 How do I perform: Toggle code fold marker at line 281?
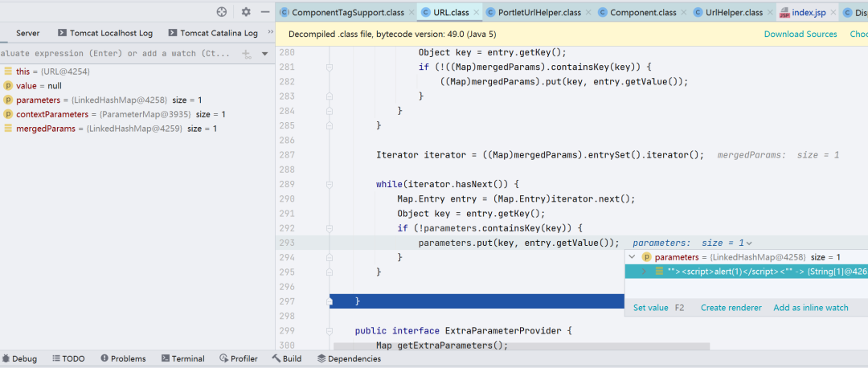coord(330,67)
